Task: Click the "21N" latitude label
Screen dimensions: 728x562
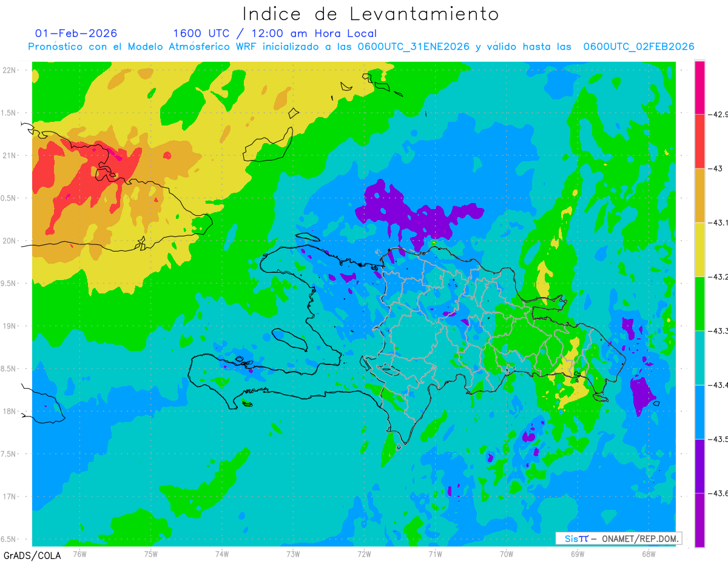Action: [10, 155]
